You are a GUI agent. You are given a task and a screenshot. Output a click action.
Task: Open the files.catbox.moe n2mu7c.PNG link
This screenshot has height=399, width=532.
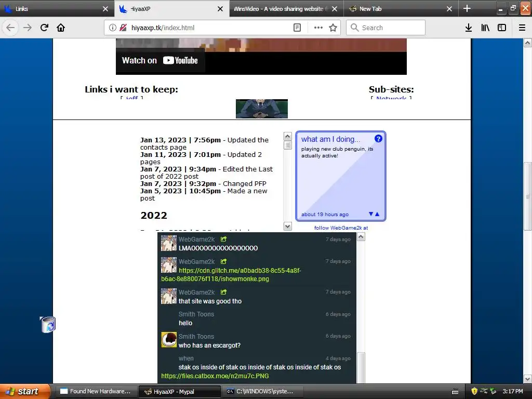pyautogui.click(x=215, y=376)
